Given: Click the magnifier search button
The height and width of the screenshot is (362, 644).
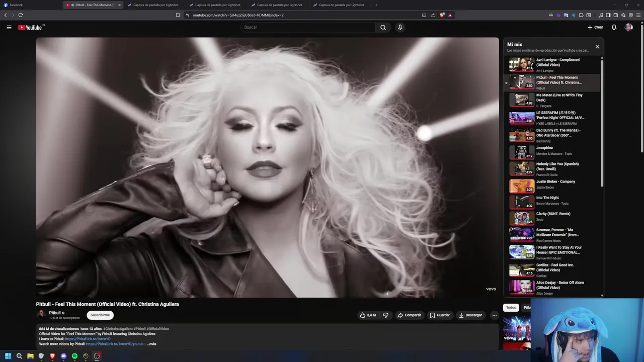Looking at the screenshot, I should [x=383, y=27].
